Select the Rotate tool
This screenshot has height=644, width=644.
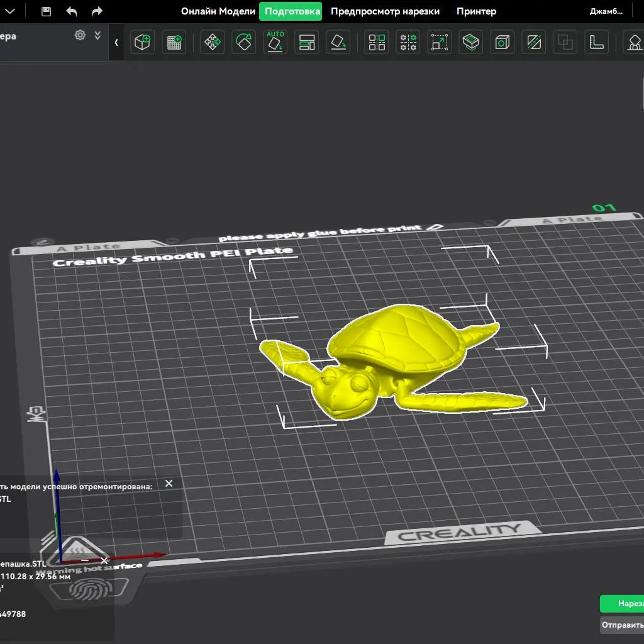click(244, 42)
